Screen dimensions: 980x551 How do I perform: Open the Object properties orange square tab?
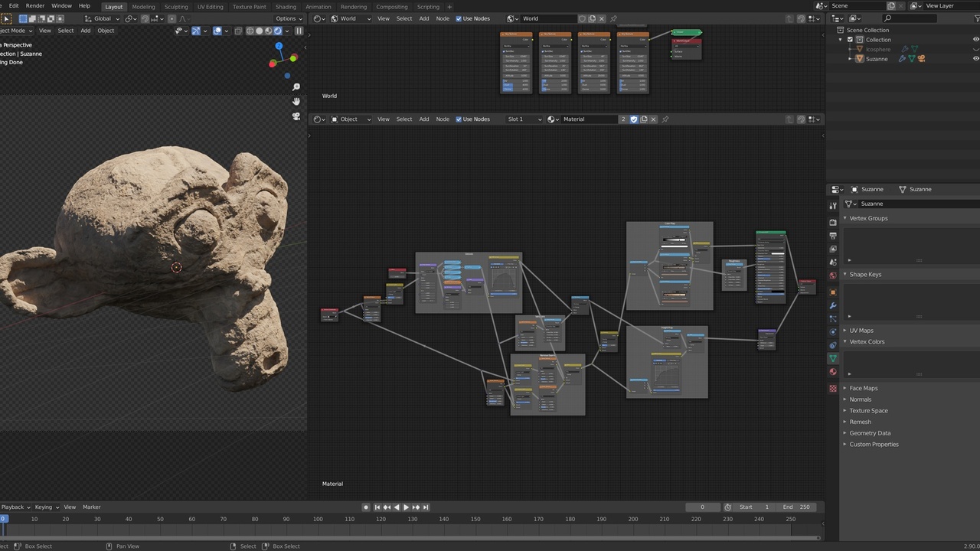(833, 292)
